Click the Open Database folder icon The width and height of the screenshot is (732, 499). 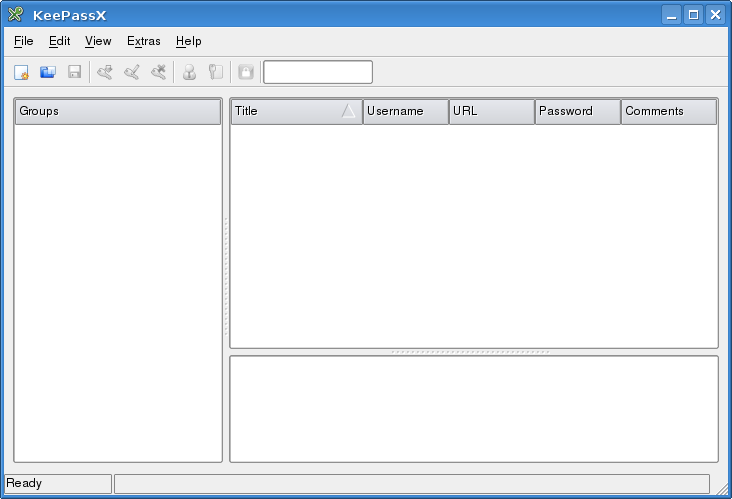coord(47,72)
